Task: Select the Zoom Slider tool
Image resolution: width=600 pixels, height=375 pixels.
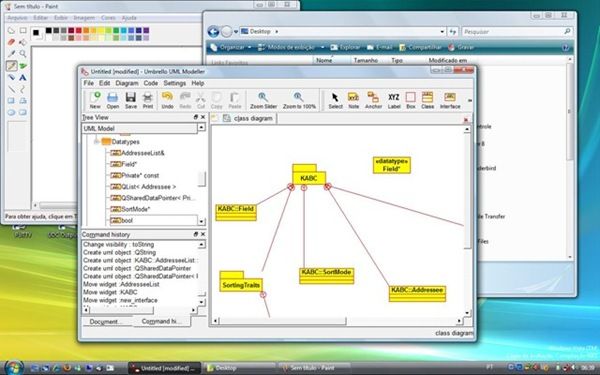Action: (263, 100)
